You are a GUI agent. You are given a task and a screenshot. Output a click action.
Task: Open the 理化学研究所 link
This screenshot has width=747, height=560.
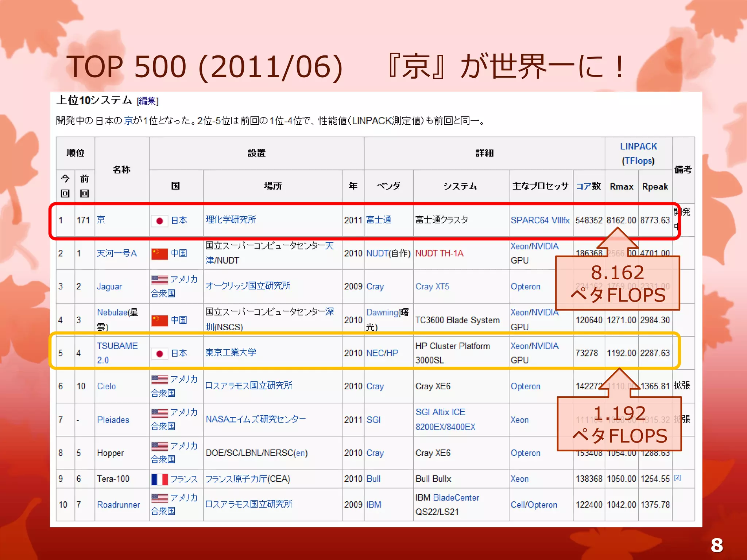coord(231,219)
